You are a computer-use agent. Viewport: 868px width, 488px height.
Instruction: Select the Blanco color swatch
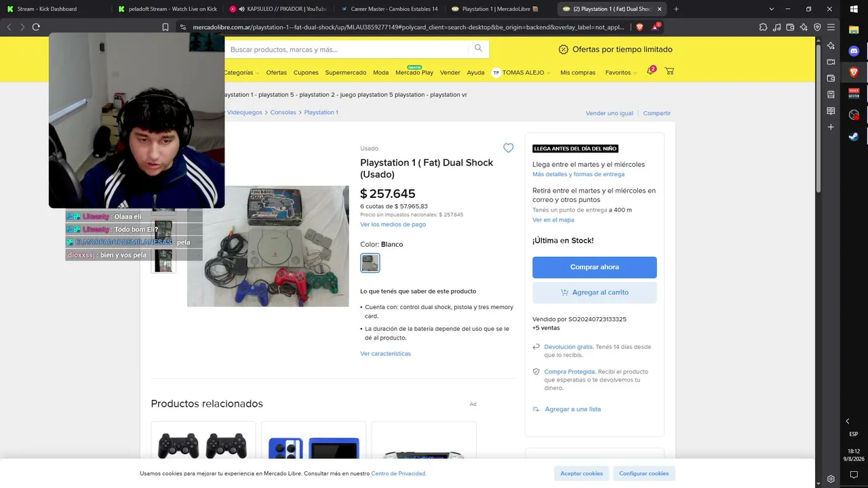[370, 263]
